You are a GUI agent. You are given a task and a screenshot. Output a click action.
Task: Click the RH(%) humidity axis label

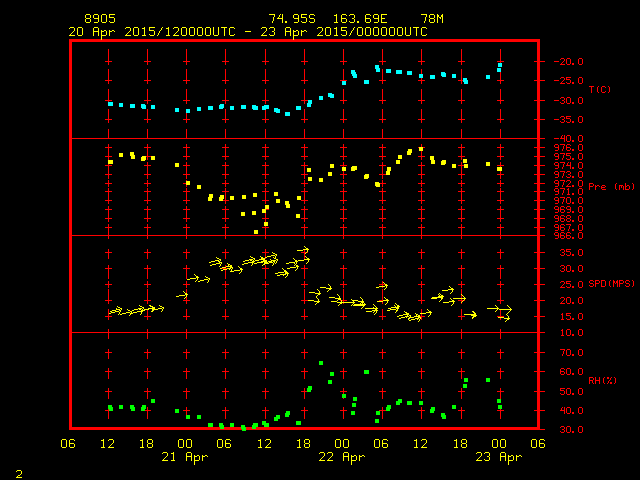(x=602, y=380)
